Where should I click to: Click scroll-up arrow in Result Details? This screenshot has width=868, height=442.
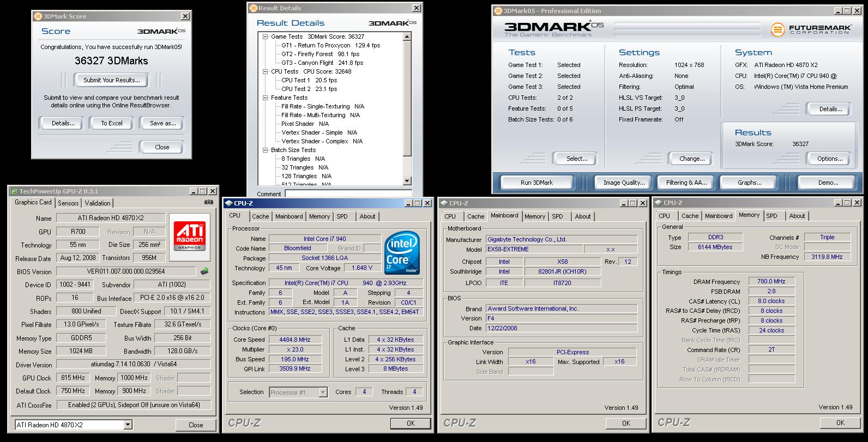(x=407, y=37)
